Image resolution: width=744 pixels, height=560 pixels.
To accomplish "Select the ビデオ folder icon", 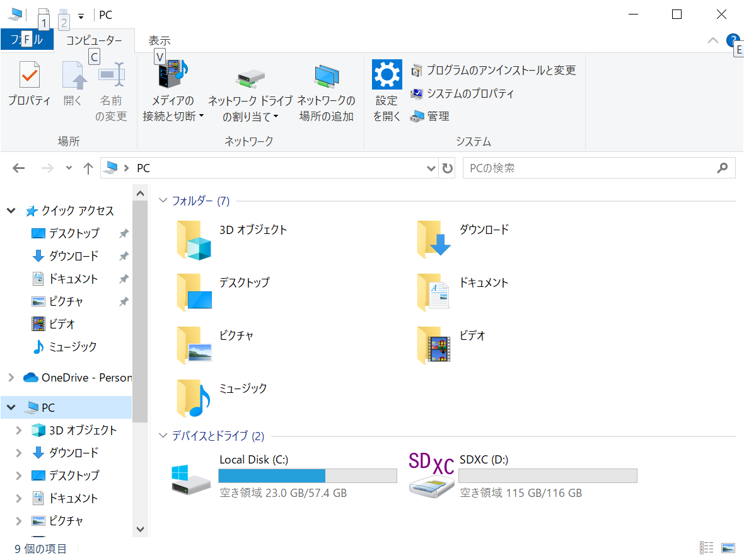I will [x=434, y=346].
